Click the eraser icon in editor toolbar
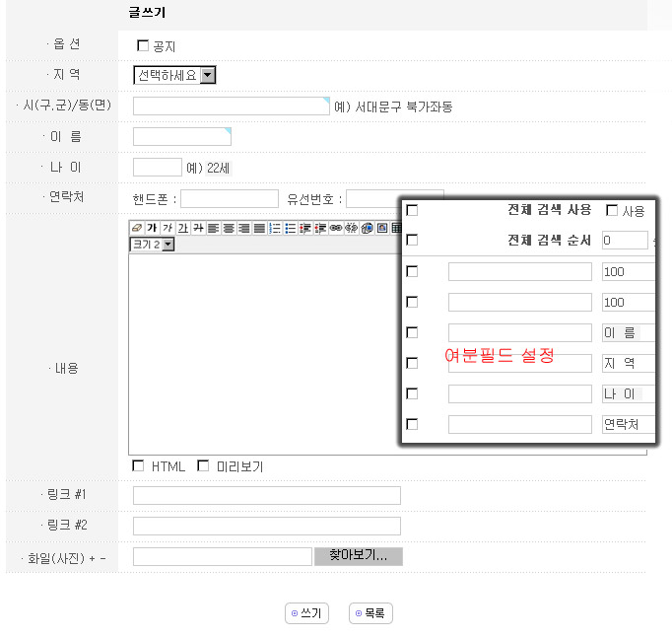This screenshot has height=638, width=672. click(x=137, y=228)
